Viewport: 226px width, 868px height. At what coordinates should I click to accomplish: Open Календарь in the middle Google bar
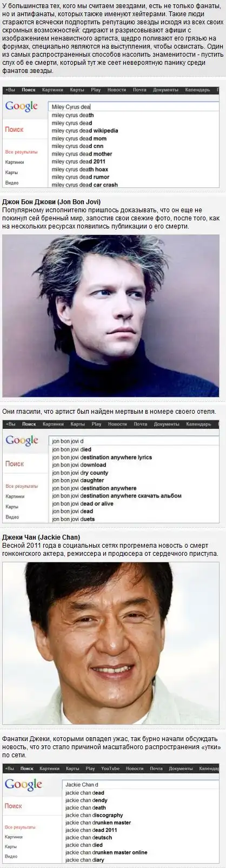coord(198,425)
